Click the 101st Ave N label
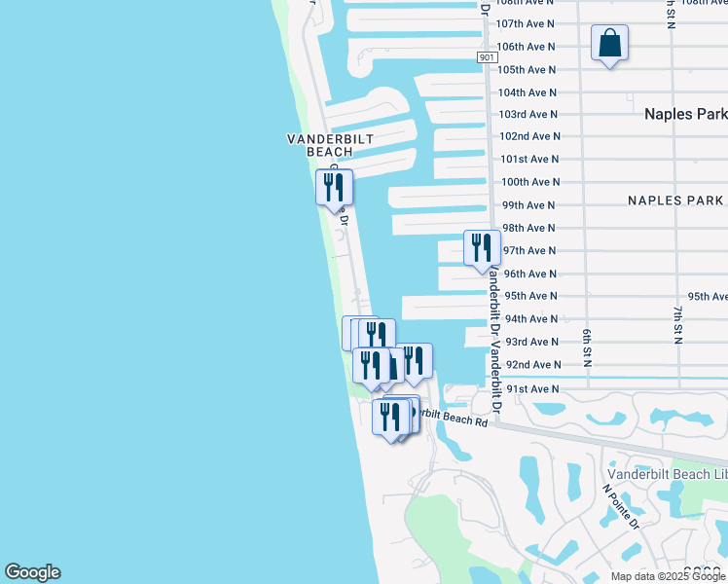The width and height of the screenshot is (728, 584). tap(529, 160)
